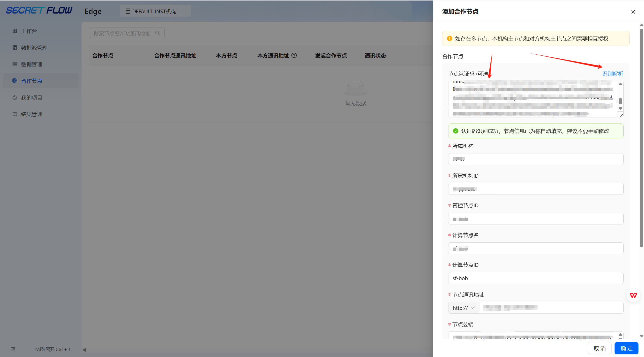Viewport: 644px width, 357px height.
Task: Click the search magnifier icon
Action: click(158, 33)
